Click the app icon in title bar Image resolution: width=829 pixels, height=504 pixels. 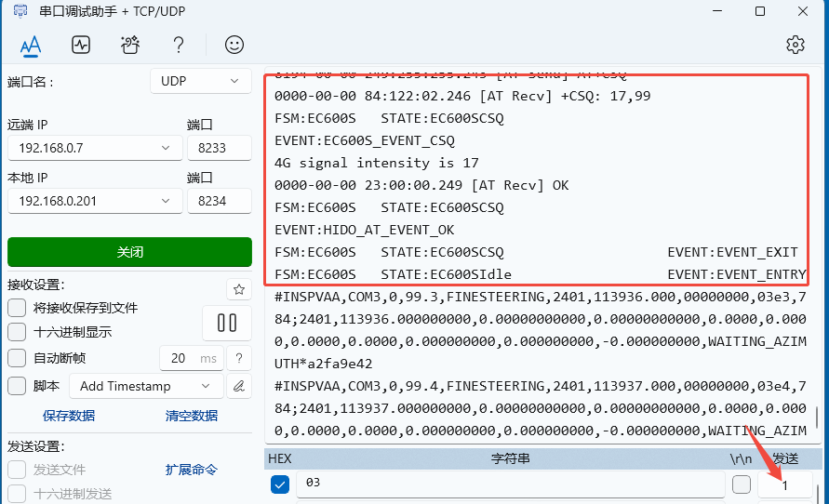[x=20, y=11]
